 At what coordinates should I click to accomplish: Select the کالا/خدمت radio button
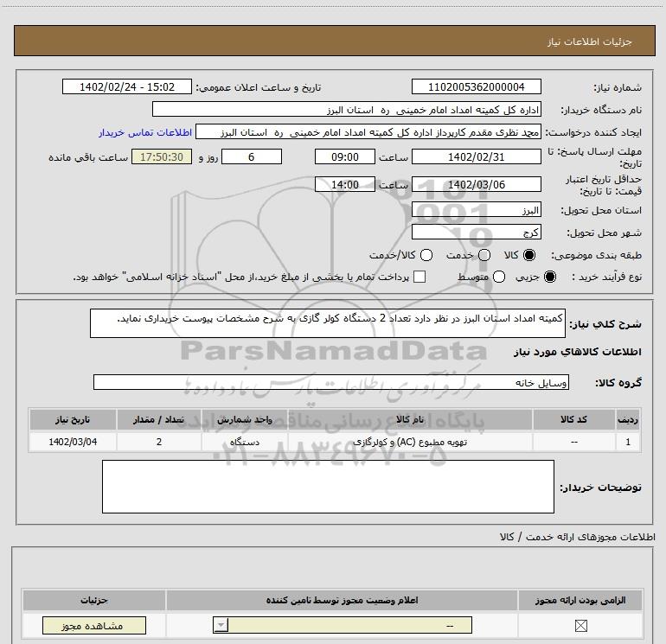click(426, 255)
